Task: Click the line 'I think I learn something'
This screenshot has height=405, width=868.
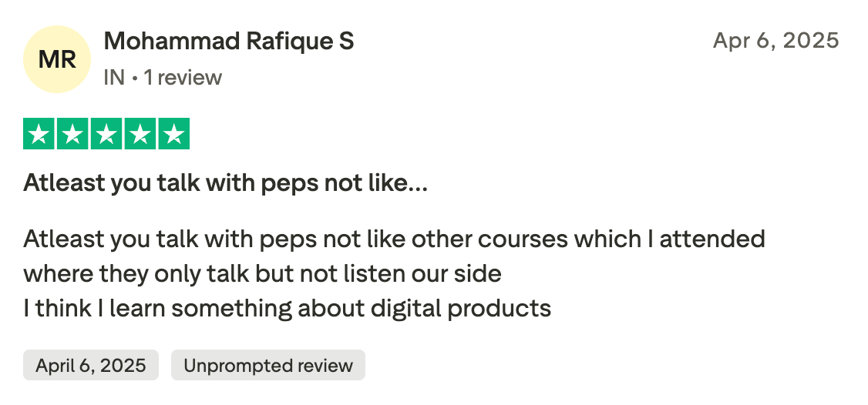Action: (x=287, y=309)
